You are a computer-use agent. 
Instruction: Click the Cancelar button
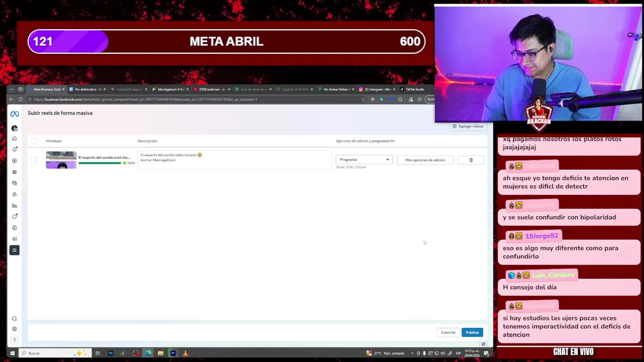[x=448, y=332]
